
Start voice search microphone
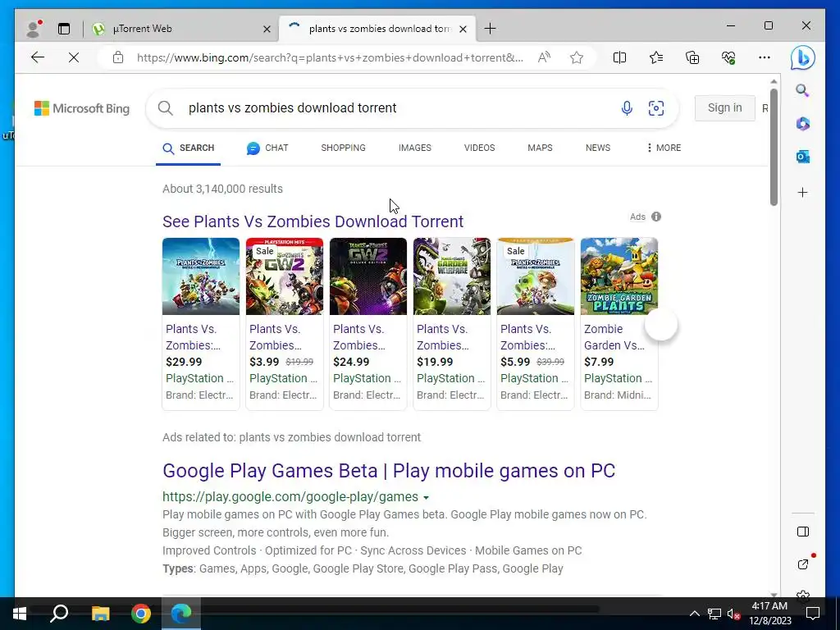(x=626, y=108)
